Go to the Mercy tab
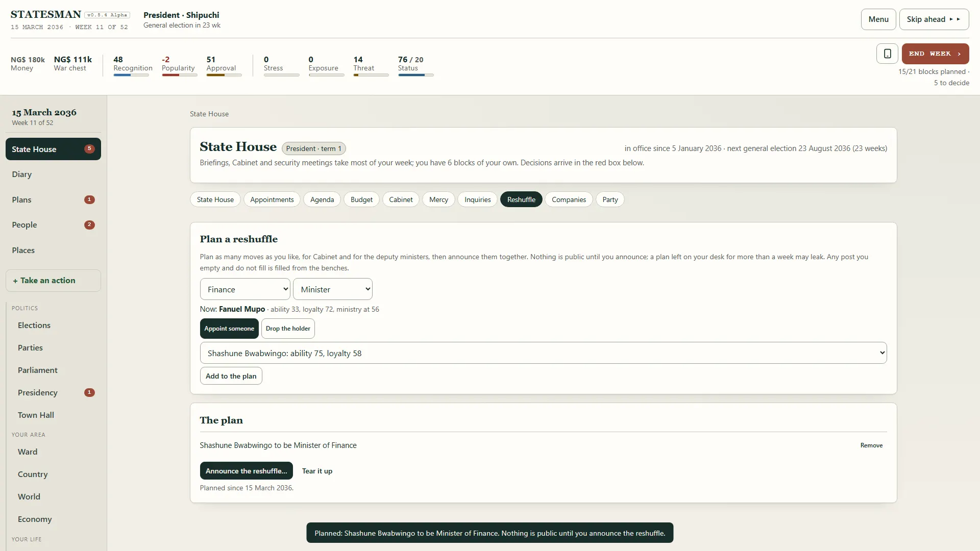Viewport: 980px width, 551px height. coord(438,199)
